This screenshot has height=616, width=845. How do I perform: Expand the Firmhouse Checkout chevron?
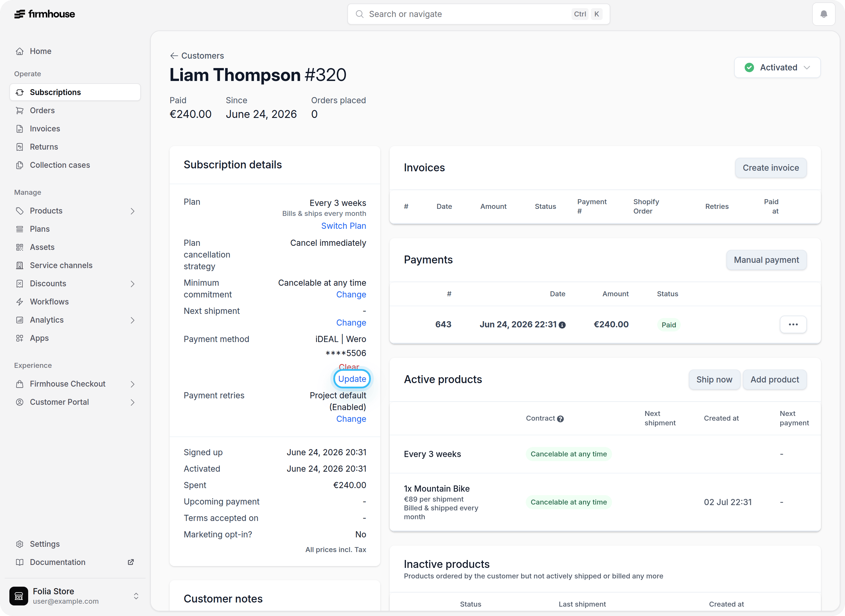[132, 384]
